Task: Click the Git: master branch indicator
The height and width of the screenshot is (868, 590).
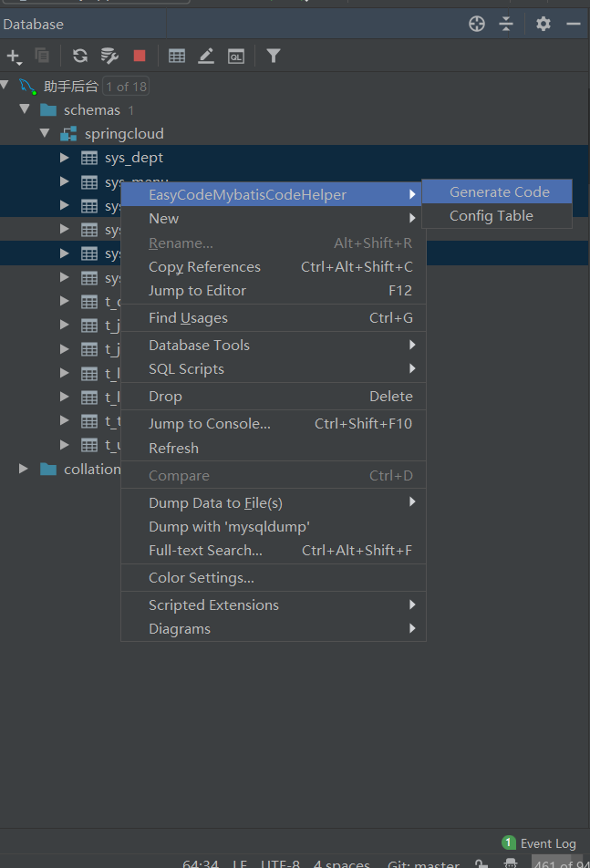Action: [x=423, y=863]
